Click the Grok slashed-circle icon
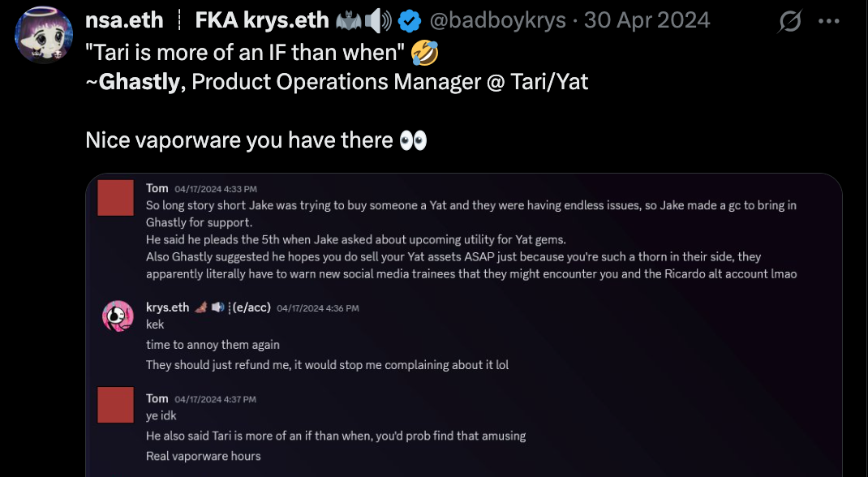The width and height of the screenshot is (868, 477). (790, 23)
